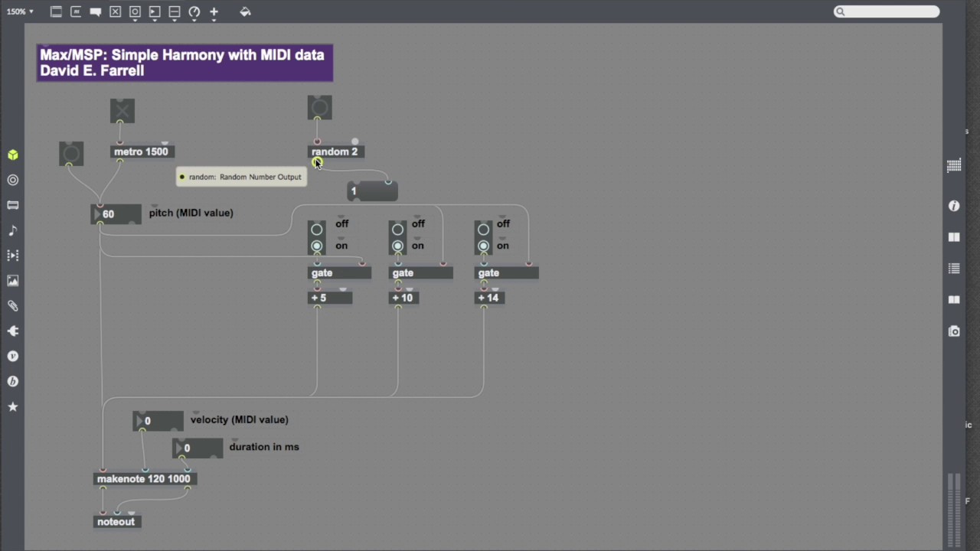980x551 pixels.
Task: Open the video filmstrip browser icon
Action: pyautogui.click(x=13, y=256)
